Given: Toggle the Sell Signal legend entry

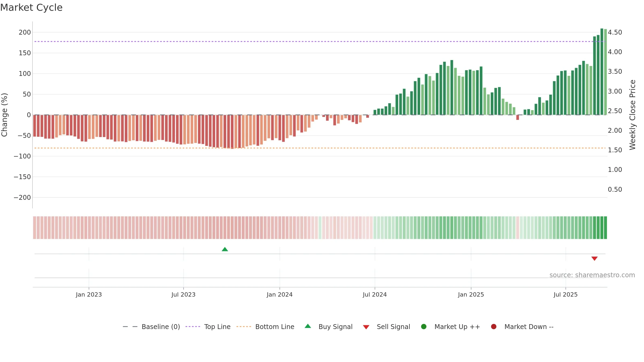Looking at the screenshot, I should pyautogui.click(x=386, y=327).
